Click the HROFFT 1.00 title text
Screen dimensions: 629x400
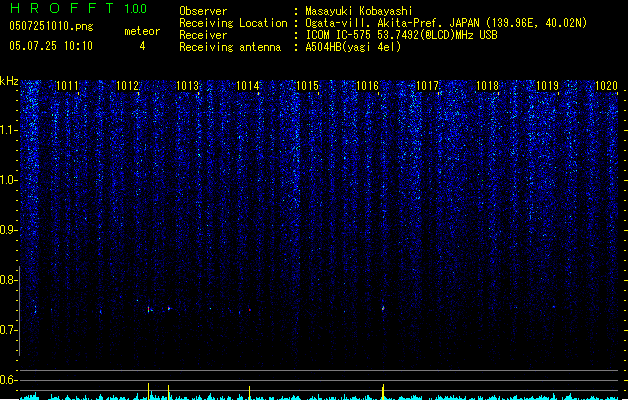pos(79,8)
